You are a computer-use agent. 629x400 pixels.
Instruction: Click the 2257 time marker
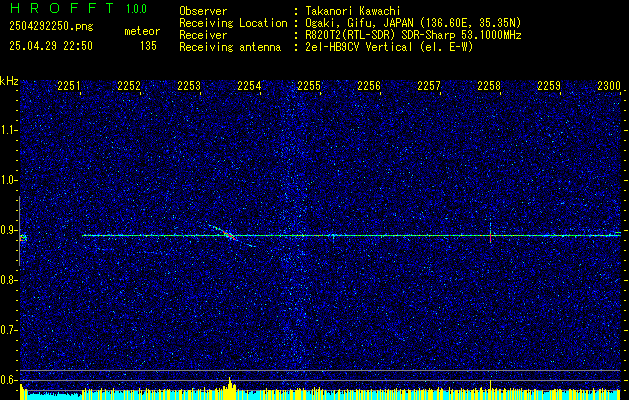click(x=429, y=85)
